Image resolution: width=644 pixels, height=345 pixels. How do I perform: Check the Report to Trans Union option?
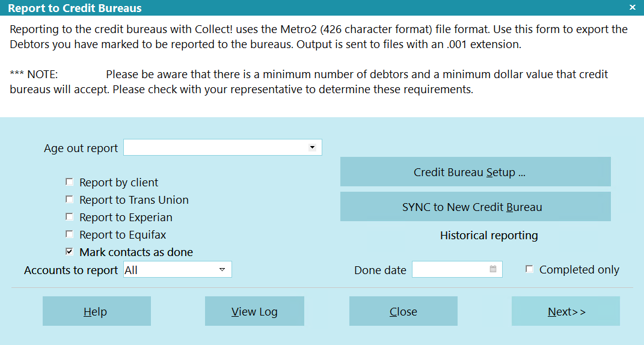[69, 200]
